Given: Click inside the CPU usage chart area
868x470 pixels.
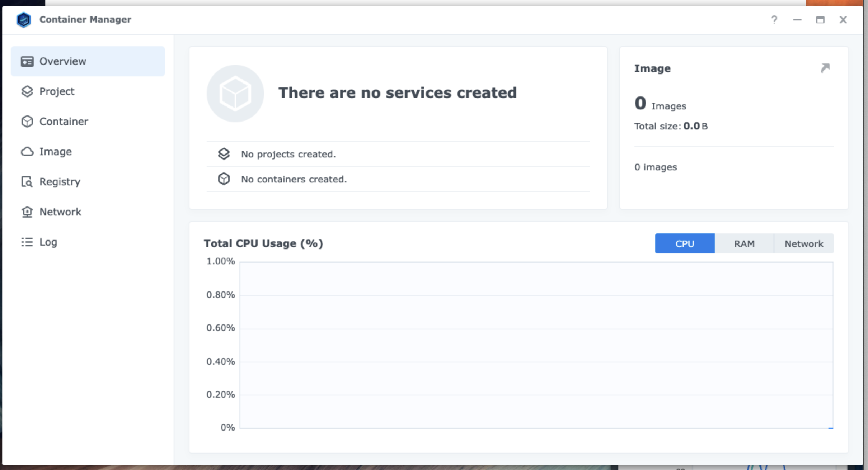Looking at the screenshot, I should (536, 345).
